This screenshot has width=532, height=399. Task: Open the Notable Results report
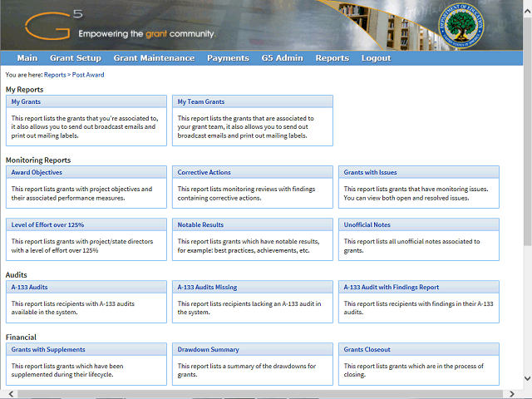[x=200, y=225]
